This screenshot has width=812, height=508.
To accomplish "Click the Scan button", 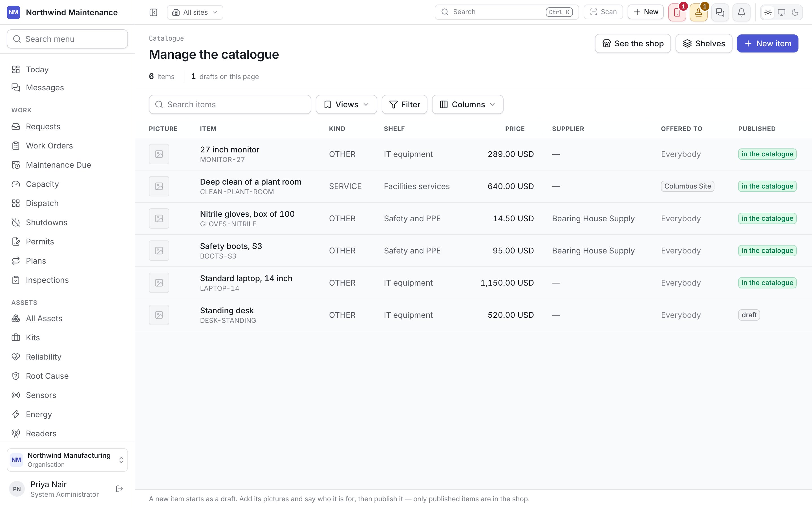I will coord(603,12).
